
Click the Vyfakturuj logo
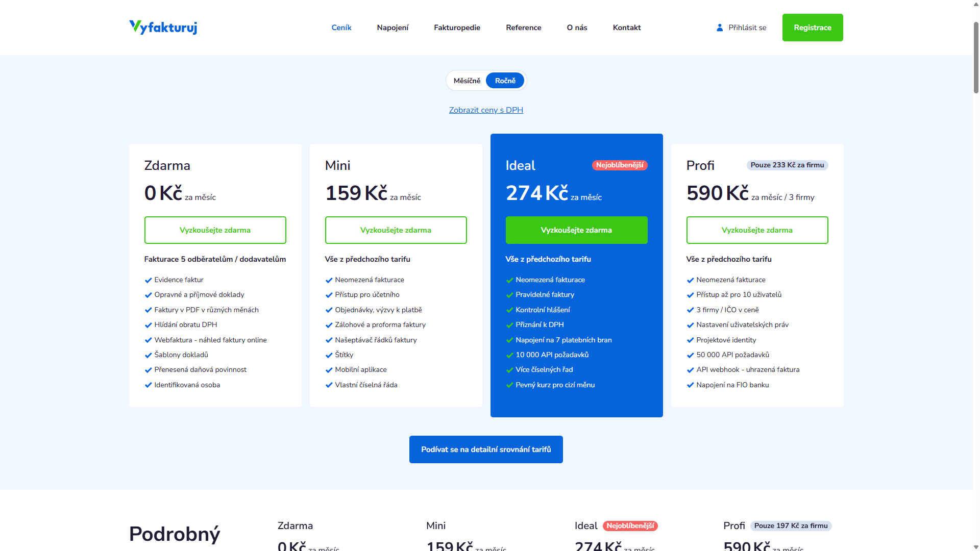163,27
